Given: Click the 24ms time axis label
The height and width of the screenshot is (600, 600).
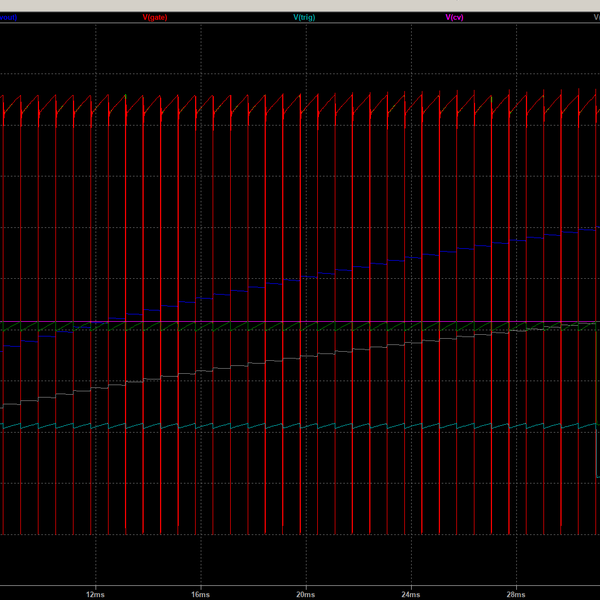Looking at the screenshot, I should click(410, 592).
